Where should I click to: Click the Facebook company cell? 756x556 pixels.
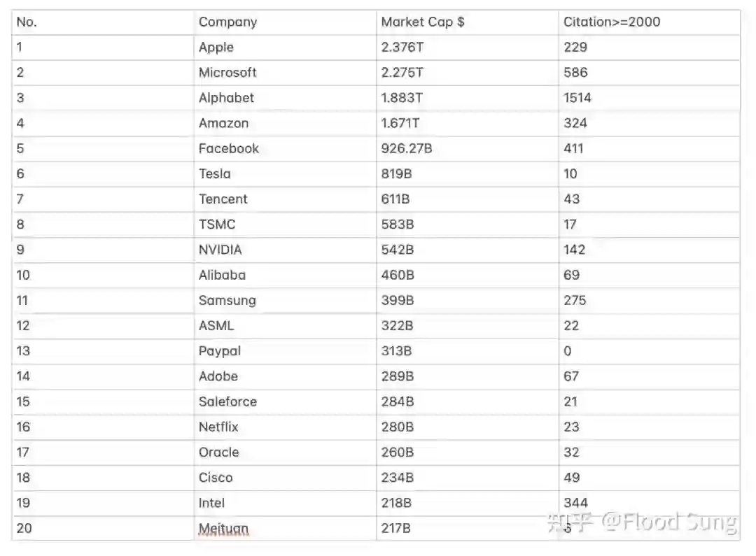point(228,148)
